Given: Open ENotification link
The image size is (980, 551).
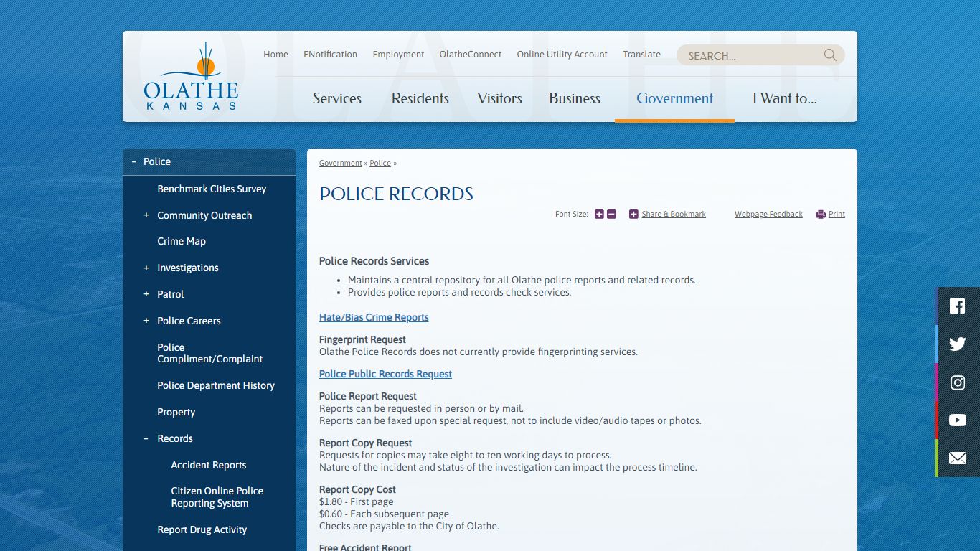Looking at the screenshot, I should click(330, 55).
